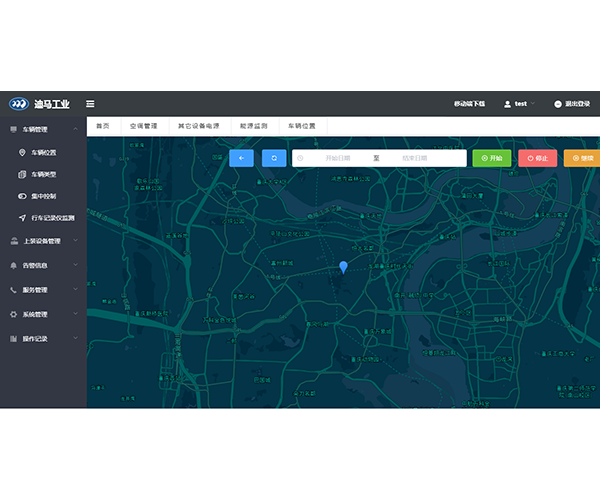Switch to the 能源监测 tab
Image resolution: width=600 pixels, height=500 pixels.
pos(254,127)
